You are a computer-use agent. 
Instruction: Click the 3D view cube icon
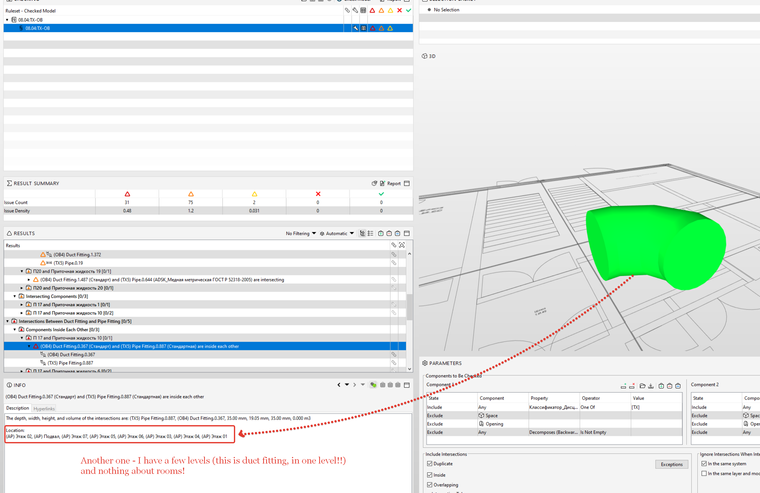(x=425, y=56)
